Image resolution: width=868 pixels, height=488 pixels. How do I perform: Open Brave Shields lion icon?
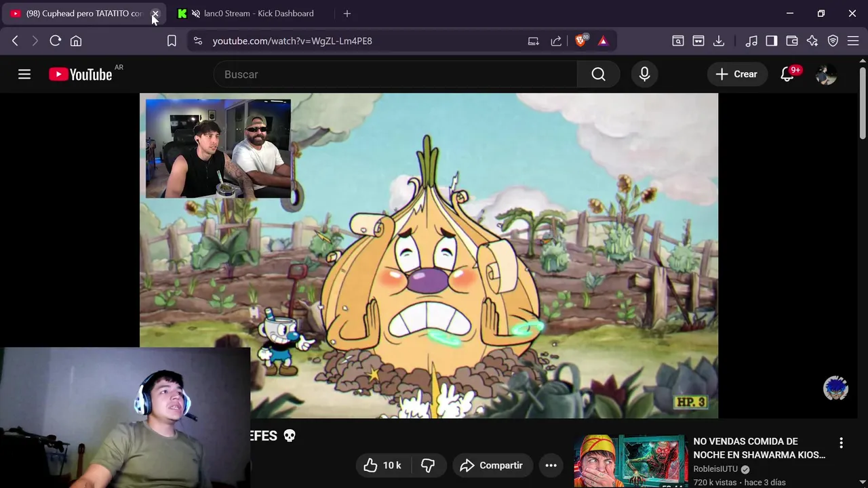click(580, 40)
